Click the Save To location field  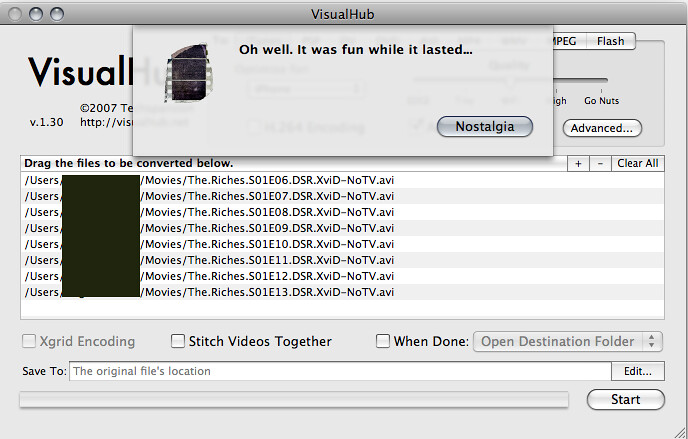[x=339, y=371]
